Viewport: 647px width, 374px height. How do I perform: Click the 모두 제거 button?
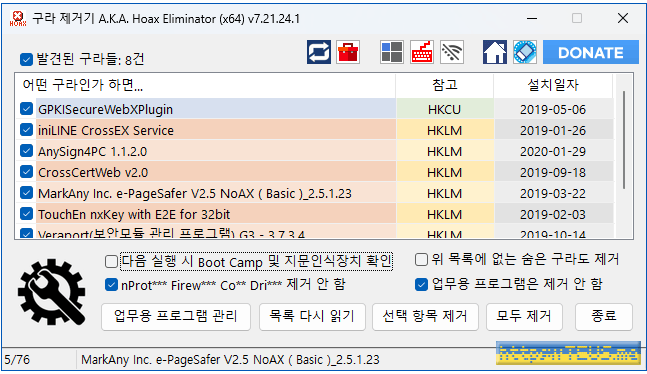click(524, 317)
